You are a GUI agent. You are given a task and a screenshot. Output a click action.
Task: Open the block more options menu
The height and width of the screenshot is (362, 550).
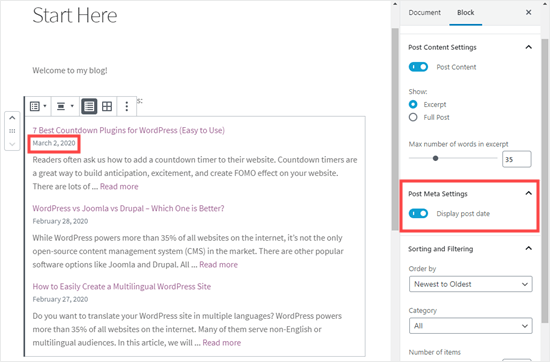click(127, 106)
